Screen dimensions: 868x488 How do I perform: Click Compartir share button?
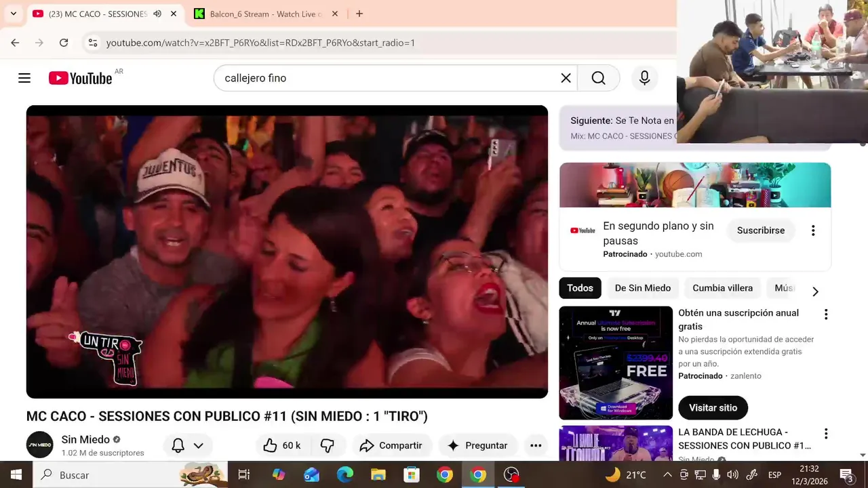[392, 445]
